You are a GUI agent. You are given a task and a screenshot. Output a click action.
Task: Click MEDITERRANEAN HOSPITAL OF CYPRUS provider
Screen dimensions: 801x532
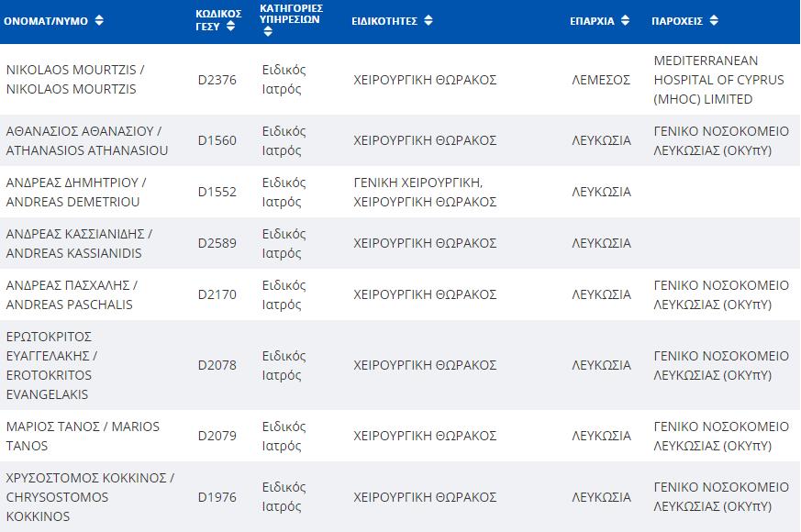(718, 80)
